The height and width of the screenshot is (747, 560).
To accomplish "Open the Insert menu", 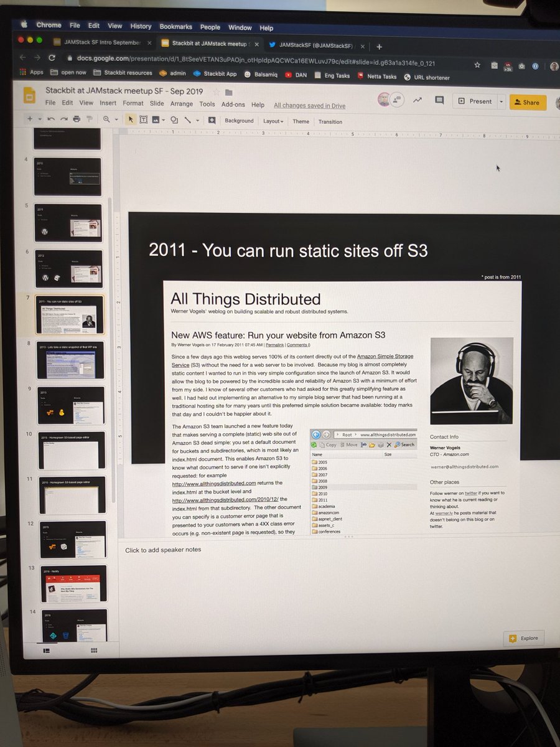I will tap(108, 103).
